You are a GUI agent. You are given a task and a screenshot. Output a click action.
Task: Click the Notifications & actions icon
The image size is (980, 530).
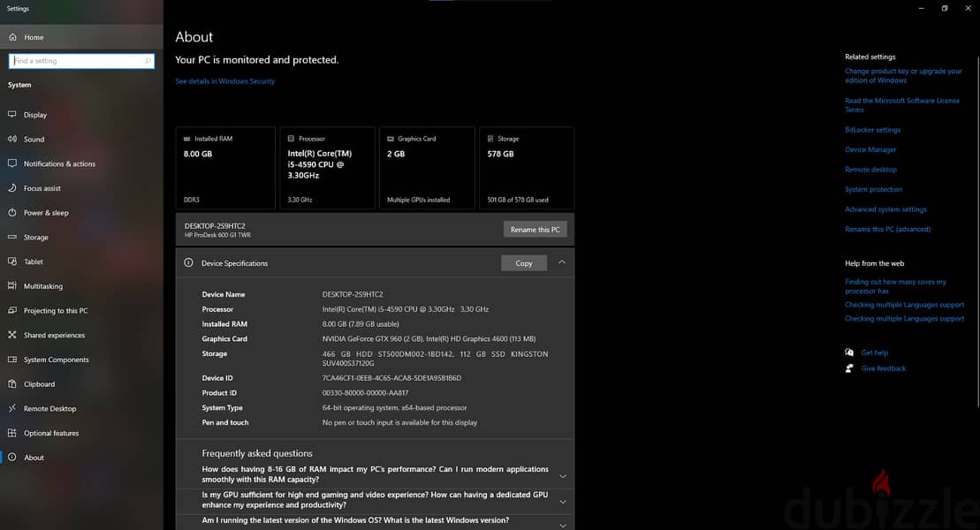tap(11, 163)
